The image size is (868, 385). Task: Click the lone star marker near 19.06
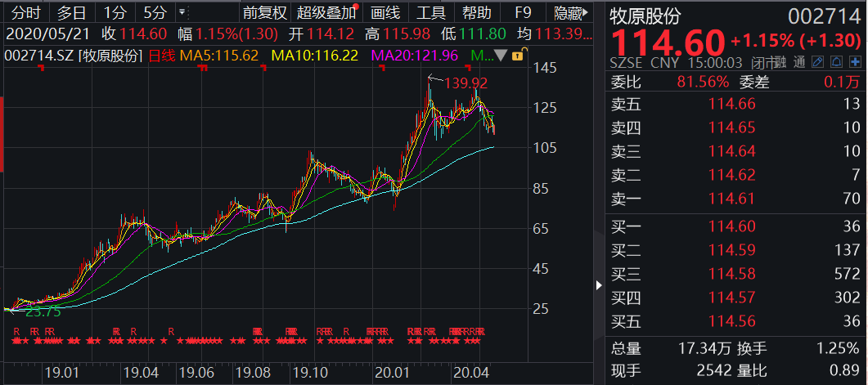[x=163, y=340]
